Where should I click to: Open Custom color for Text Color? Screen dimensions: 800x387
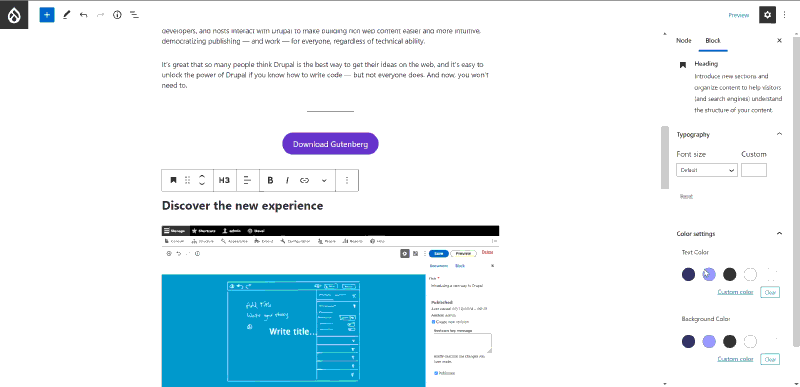(735, 292)
